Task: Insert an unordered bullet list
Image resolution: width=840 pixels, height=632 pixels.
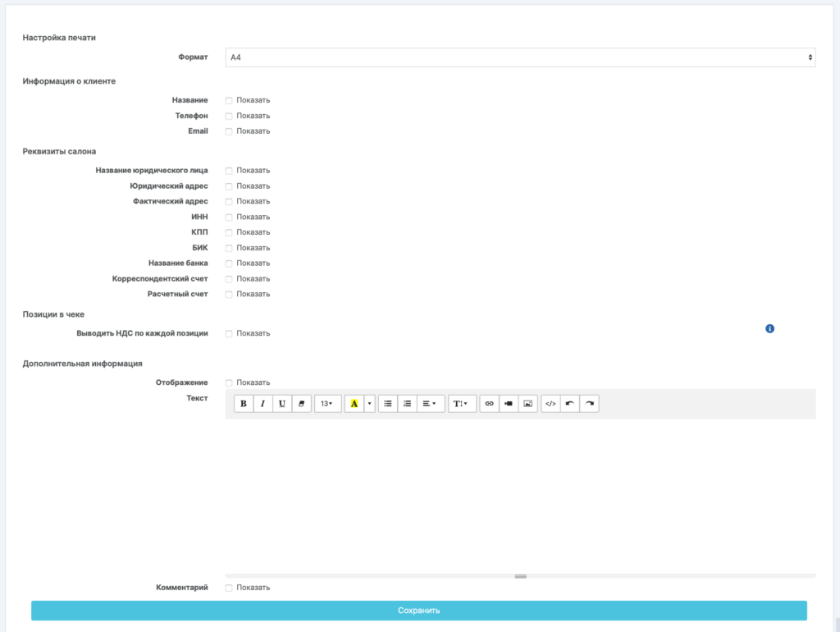Action: tap(388, 404)
